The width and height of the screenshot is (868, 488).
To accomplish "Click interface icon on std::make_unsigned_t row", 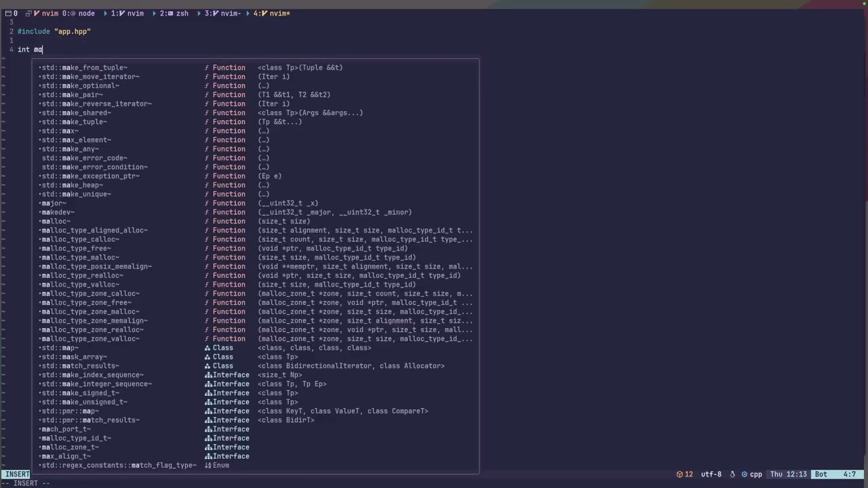I will click(x=208, y=402).
